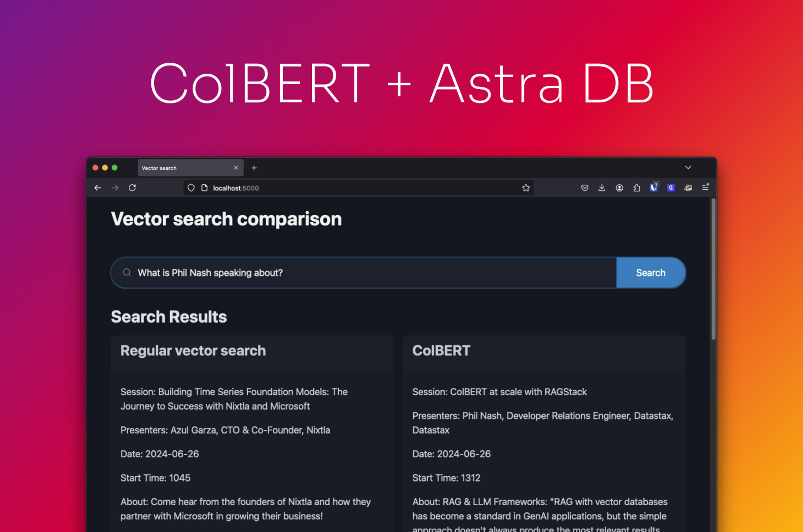803x532 pixels.
Task: Open the Firefox account icon
Action: tap(619, 188)
